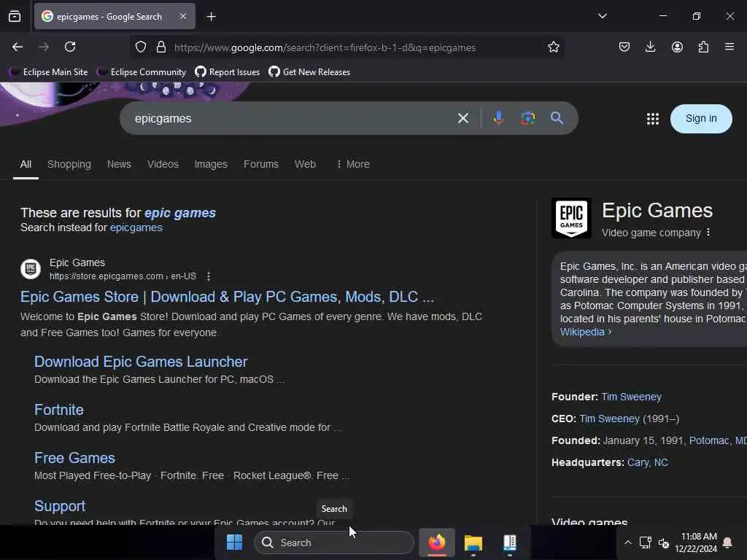Open the extensions puzzle icon
This screenshot has height=560, width=747.
[x=703, y=47]
